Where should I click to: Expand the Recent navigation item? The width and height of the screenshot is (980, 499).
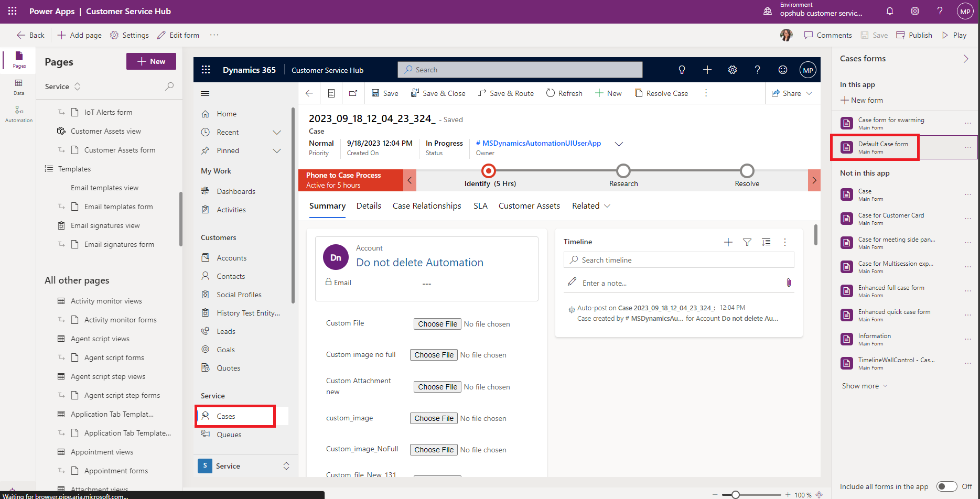(277, 132)
